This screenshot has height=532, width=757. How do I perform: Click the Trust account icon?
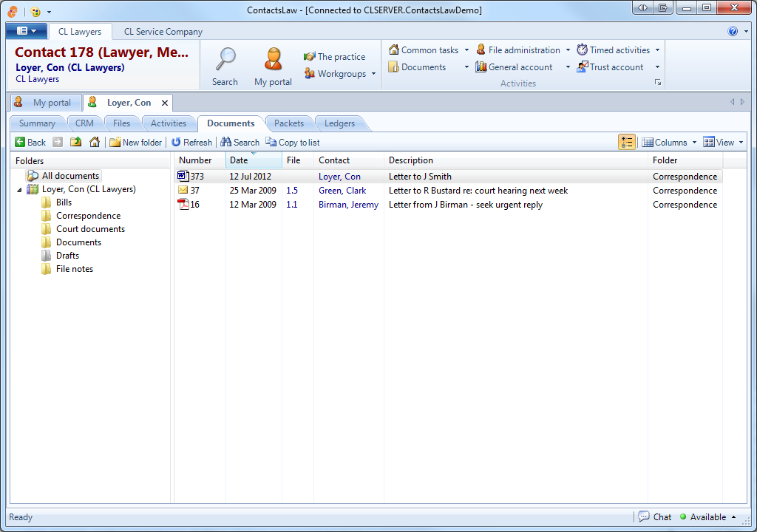click(x=583, y=66)
